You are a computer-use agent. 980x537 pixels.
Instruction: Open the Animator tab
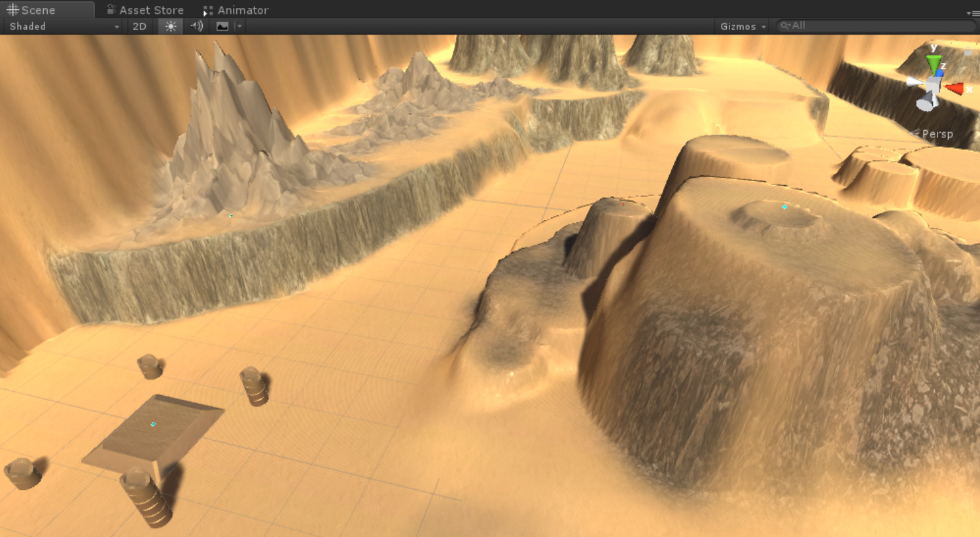(x=236, y=10)
